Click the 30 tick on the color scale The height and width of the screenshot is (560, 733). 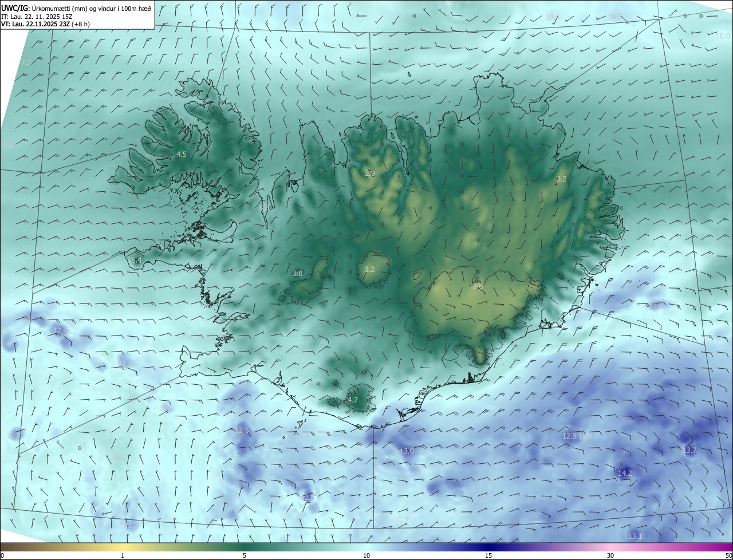point(610,555)
